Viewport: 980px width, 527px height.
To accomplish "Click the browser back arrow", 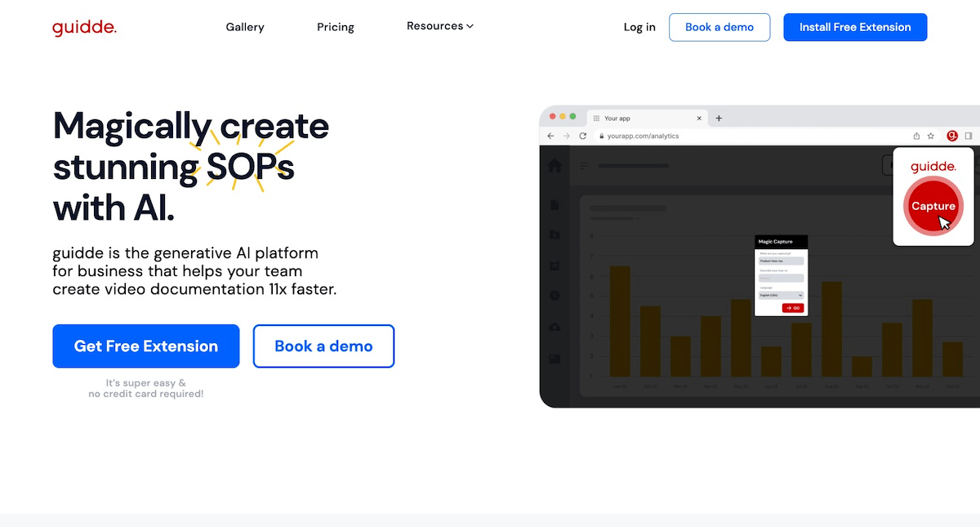I will click(551, 136).
